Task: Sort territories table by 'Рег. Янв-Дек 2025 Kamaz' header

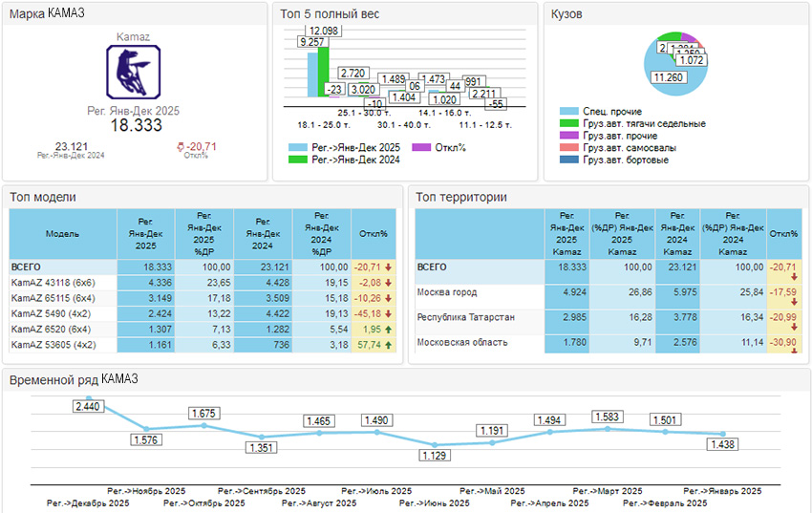Action: 566,233
